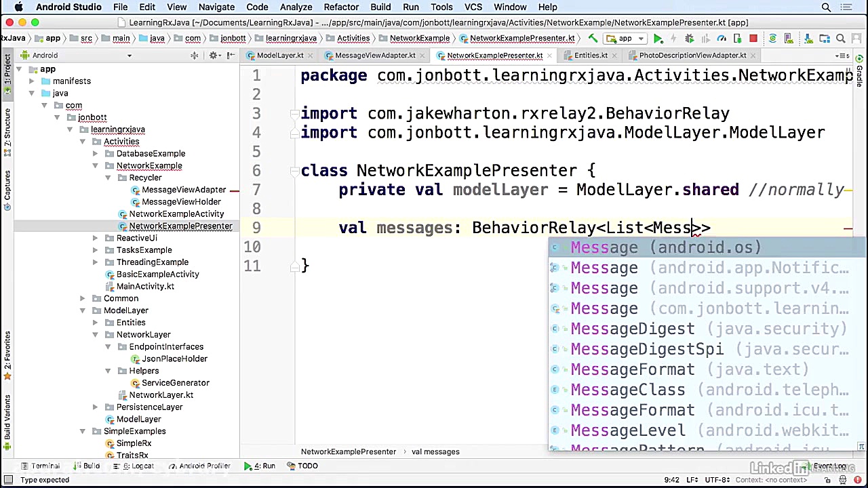Open macOS Spotlight search icon

click(826, 7)
